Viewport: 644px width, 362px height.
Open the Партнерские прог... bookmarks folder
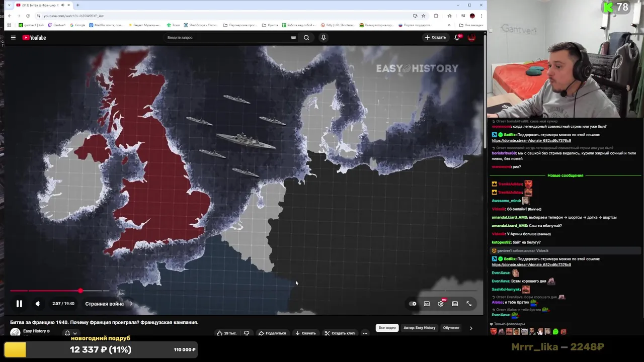pyautogui.click(x=240, y=25)
